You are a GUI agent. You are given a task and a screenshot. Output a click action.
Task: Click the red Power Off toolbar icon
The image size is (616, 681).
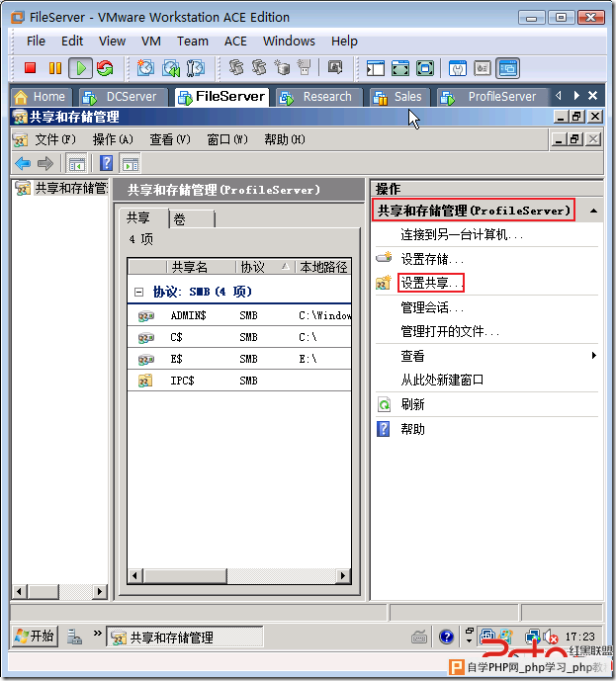click(x=30, y=68)
